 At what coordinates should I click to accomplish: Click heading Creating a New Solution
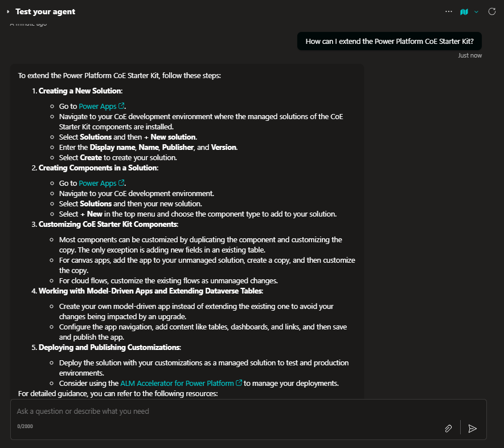pos(80,91)
